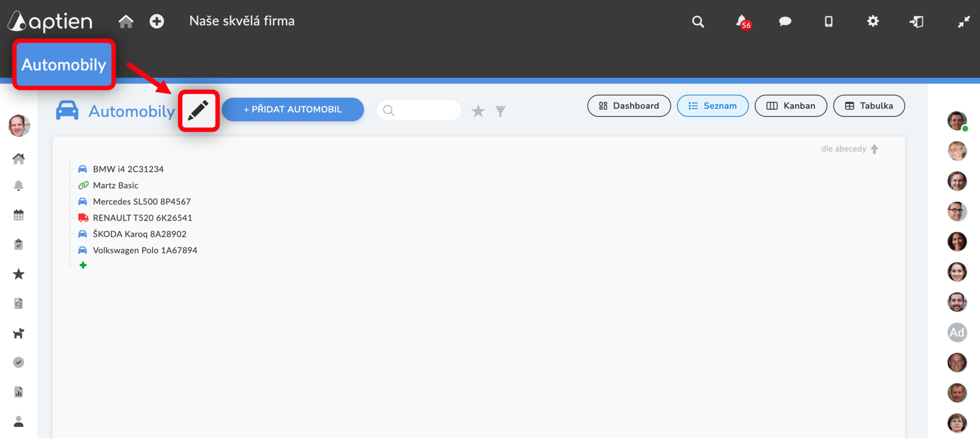Open BMW i4 2C31234 item
The width and height of the screenshot is (980, 439).
(x=128, y=169)
